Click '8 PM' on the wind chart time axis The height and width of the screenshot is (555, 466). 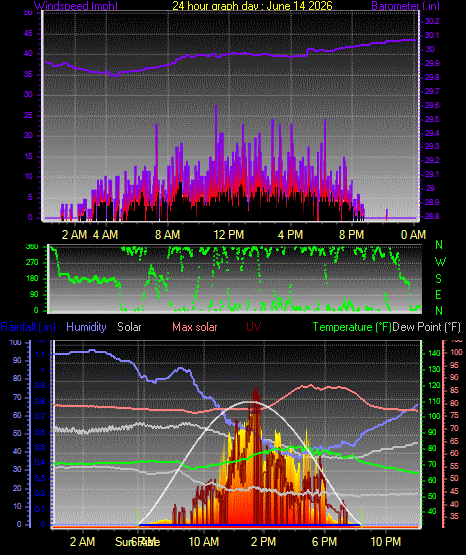[351, 235]
